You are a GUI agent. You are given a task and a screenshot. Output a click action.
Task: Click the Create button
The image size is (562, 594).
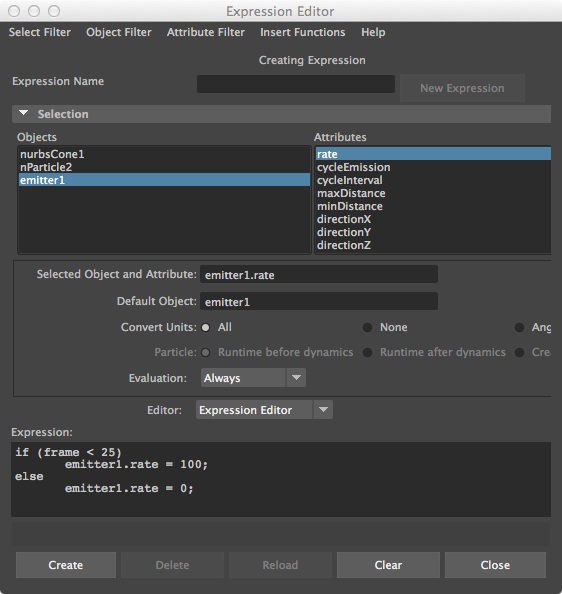tap(66, 565)
